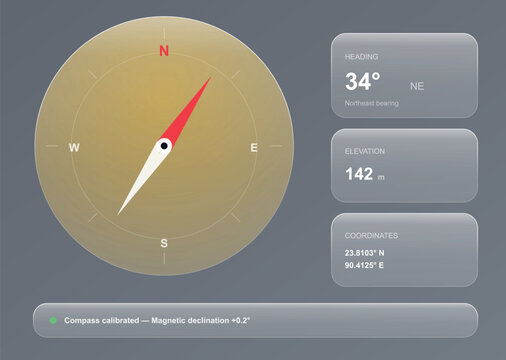
Task: Click the compass center pivot dot
Action: pyautogui.click(x=164, y=146)
